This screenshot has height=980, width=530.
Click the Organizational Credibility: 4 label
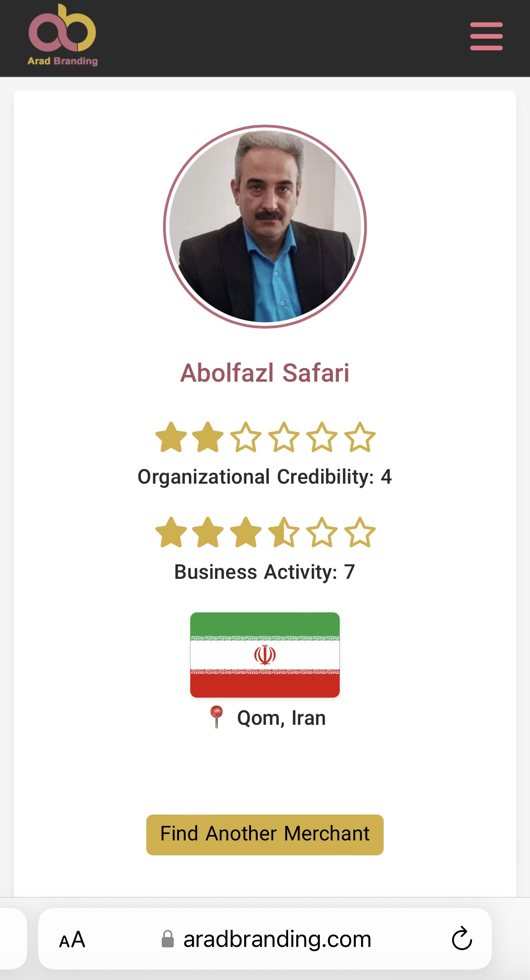click(265, 477)
